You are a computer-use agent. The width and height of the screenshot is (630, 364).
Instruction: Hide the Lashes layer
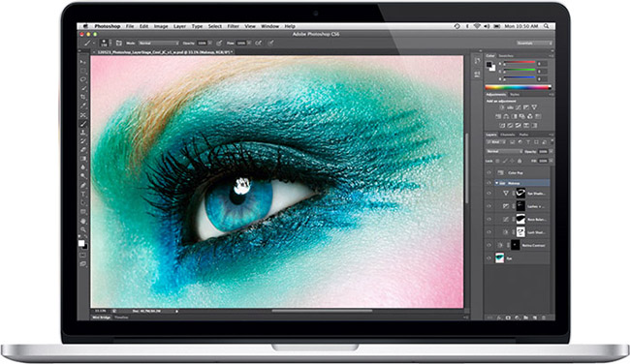[488, 206]
